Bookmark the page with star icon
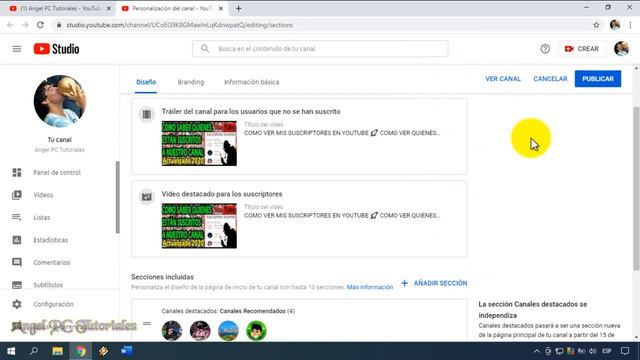 [x=596, y=25]
